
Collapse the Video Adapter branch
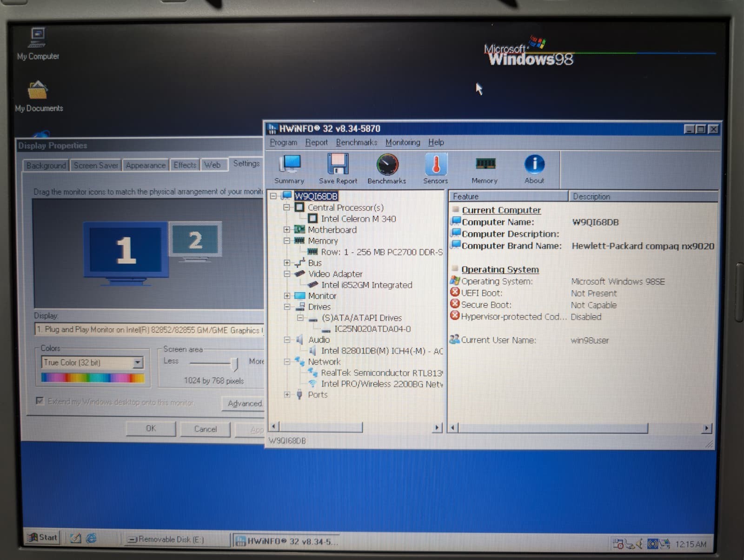[287, 273]
